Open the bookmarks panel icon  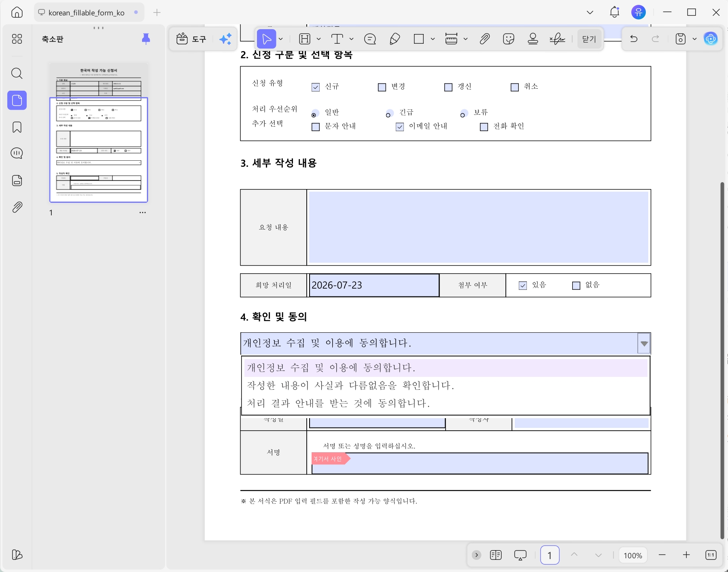17,127
